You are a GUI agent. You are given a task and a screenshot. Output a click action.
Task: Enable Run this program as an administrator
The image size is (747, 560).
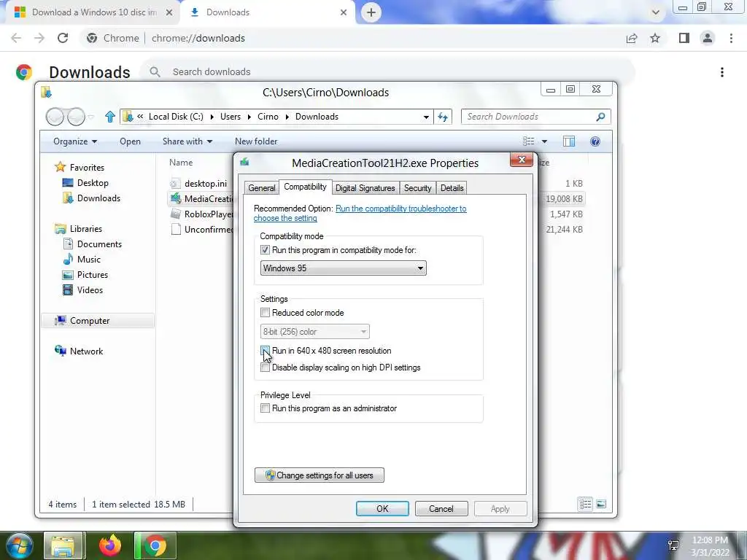coord(265,408)
